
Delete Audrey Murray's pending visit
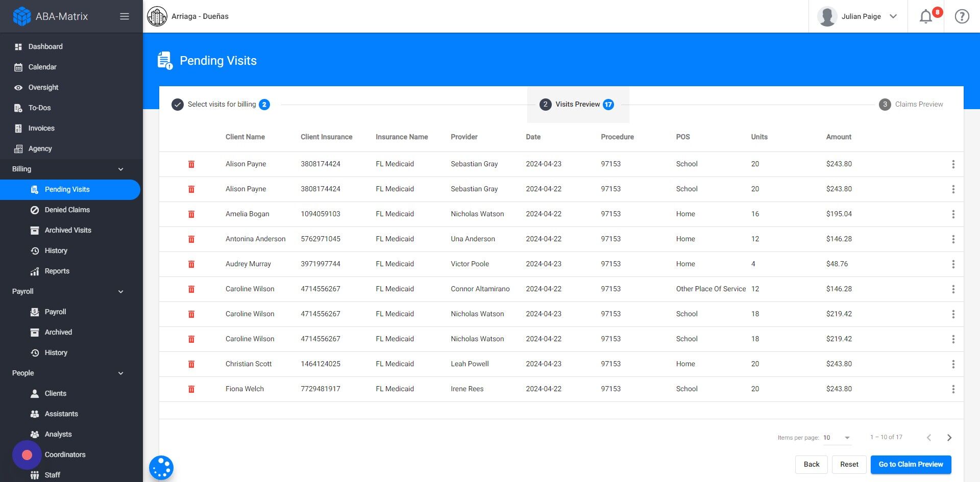191,264
